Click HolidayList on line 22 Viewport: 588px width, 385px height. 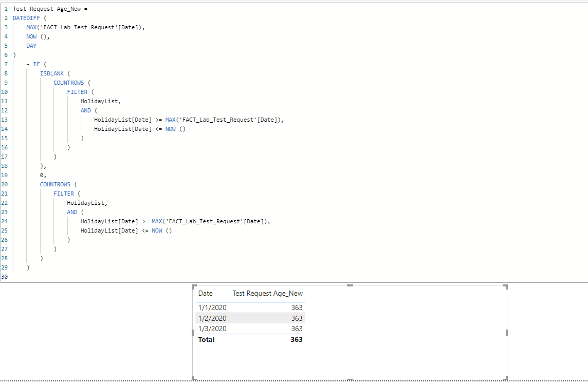(86, 203)
